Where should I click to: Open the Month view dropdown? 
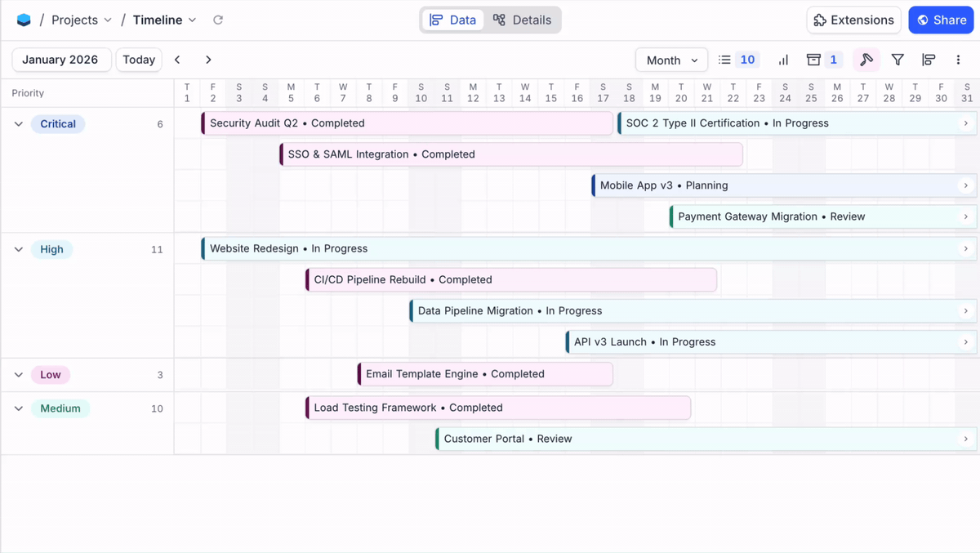[x=671, y=60]
